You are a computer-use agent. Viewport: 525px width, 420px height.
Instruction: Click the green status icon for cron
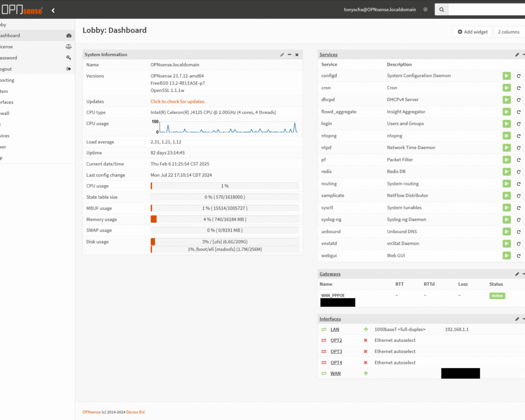coord(507,88)
